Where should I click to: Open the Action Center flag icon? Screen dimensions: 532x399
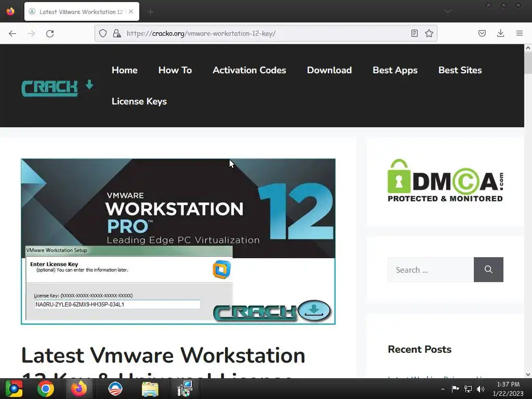(455, 389)
